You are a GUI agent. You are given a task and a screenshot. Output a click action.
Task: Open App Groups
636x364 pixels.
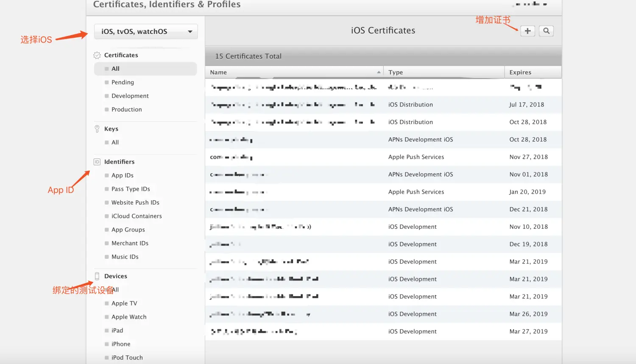point(128,230)
